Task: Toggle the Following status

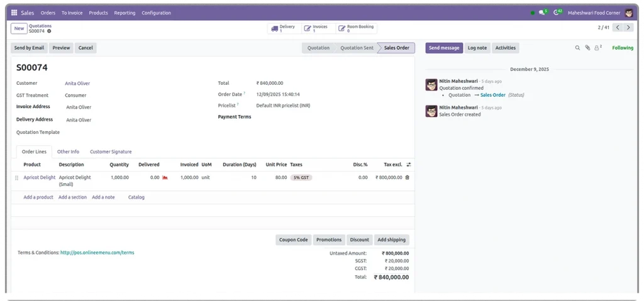Action: [x=623, y=48]
